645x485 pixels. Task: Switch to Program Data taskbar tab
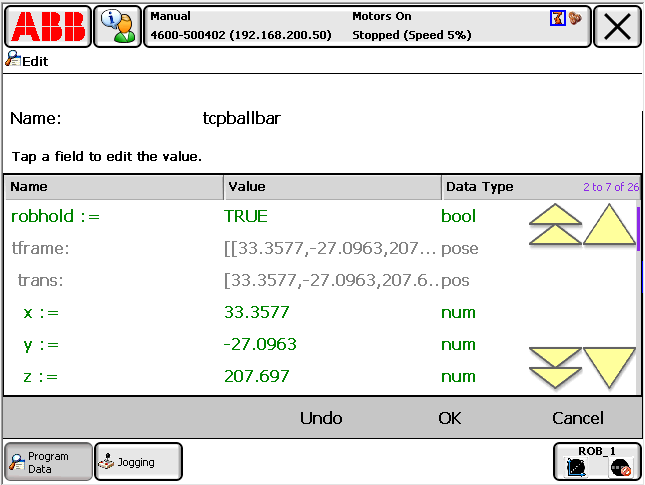(48, 461)
